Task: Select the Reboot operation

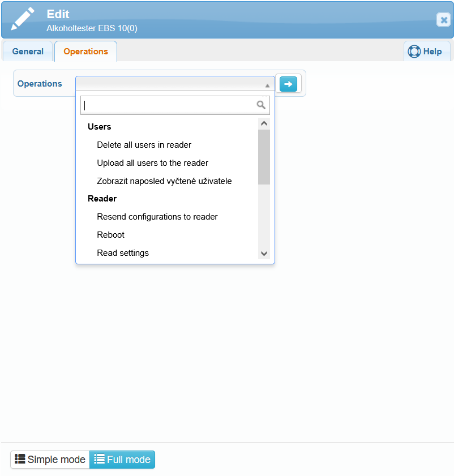Action: point(110,235)
